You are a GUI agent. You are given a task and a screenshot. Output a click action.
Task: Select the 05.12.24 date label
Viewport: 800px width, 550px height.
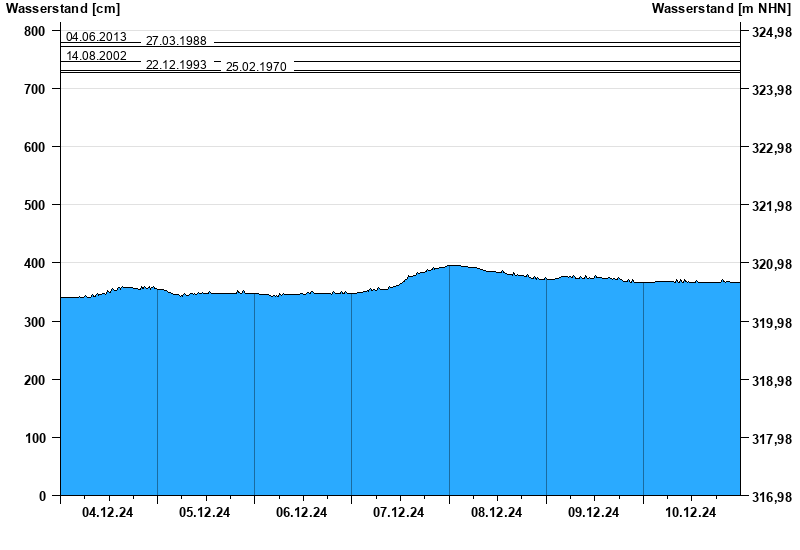(206, 513)
